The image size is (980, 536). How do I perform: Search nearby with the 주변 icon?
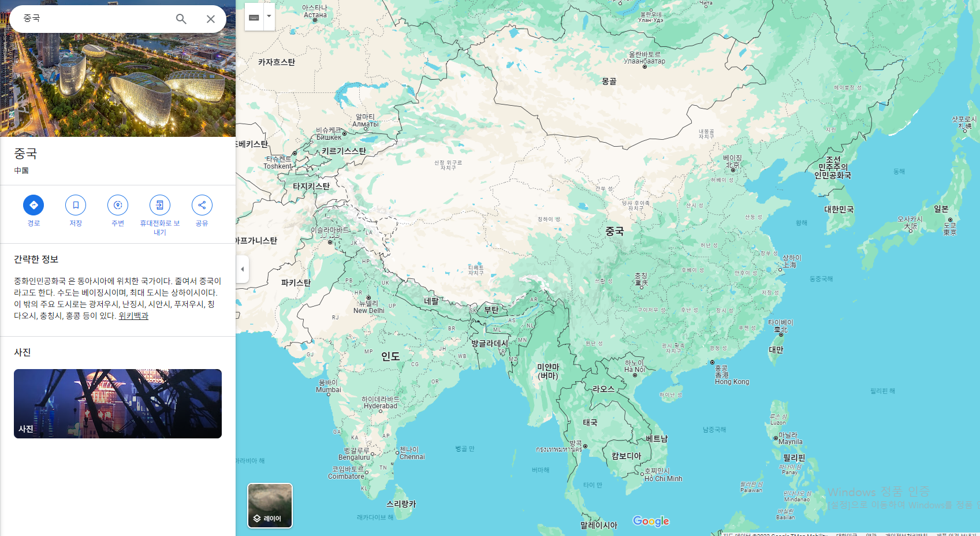pyautogui.click(x=118, y=205)
